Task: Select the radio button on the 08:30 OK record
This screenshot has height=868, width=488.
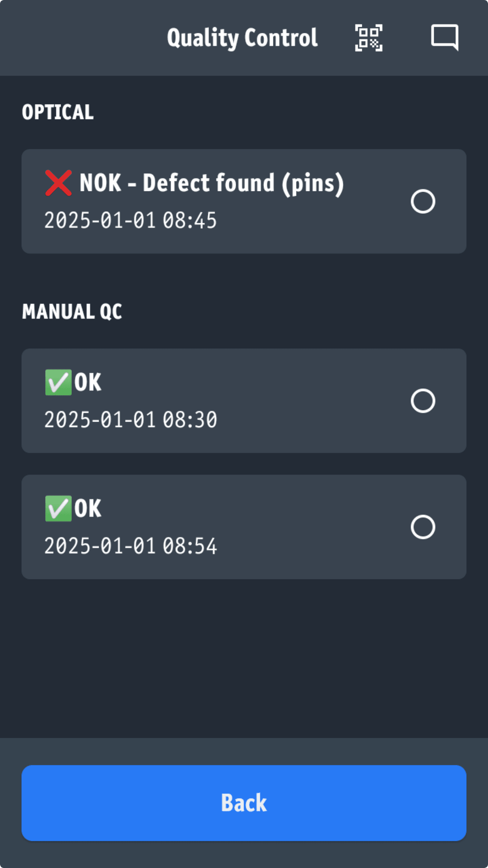Action: [x=424, y=400]
